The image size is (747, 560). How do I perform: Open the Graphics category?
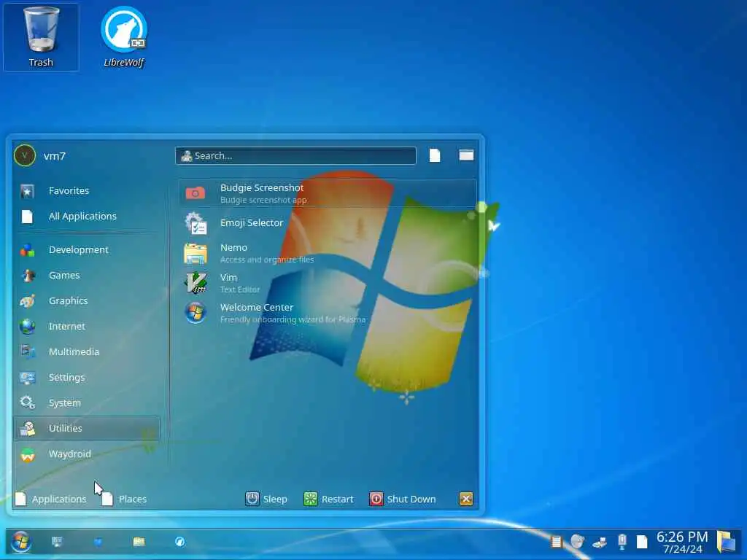click(88, 301)
